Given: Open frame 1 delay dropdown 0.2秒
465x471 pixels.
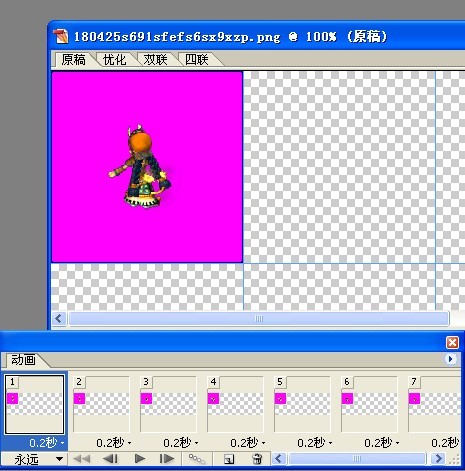Looking at the screenshot, I should pyautogui.click(x=47, y=443).
